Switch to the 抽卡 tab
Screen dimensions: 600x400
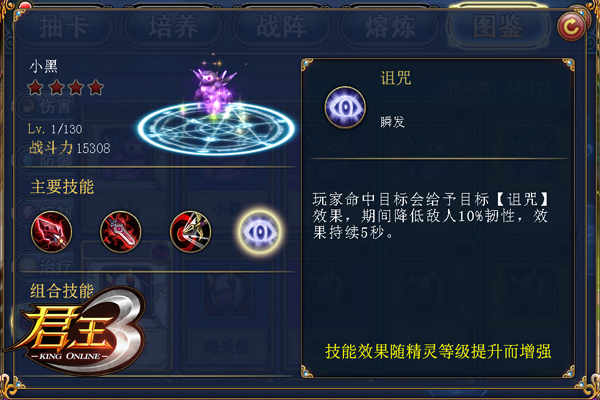64,26
